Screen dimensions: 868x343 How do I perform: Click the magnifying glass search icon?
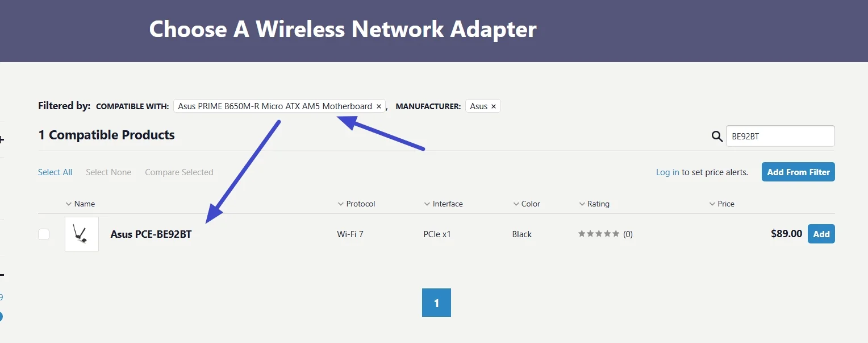(717, 137)
